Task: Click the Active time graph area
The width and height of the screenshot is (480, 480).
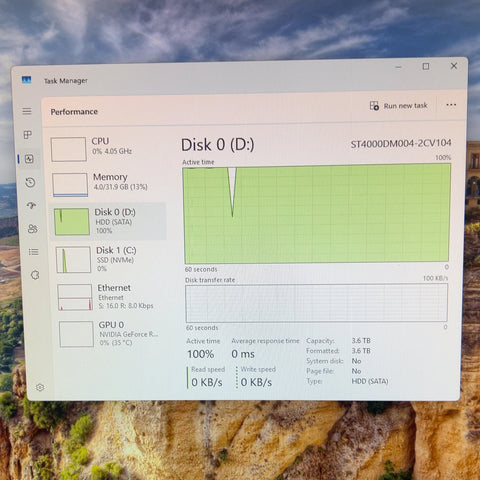Action: 317,213
